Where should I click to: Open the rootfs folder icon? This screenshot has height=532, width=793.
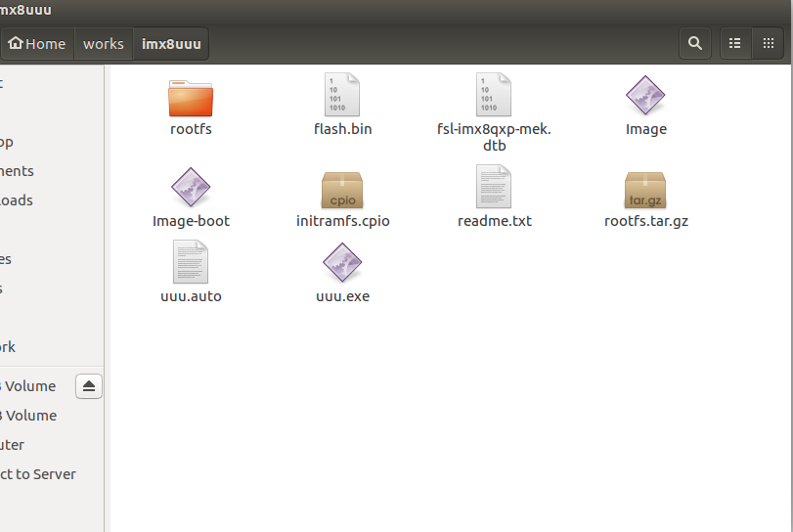pos(191,98)
